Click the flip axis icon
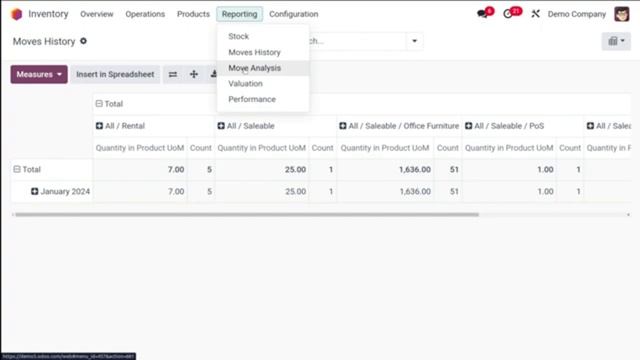 coord(173,74)
